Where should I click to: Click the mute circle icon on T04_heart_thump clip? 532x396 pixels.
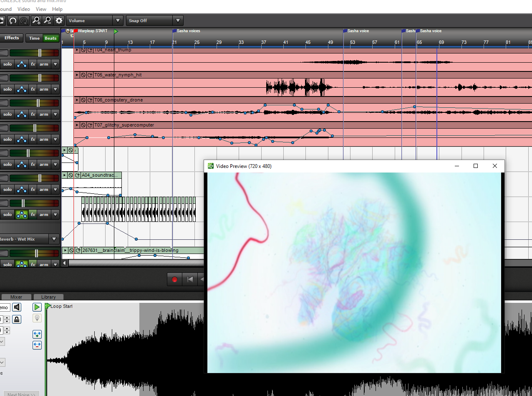(83, 50)
